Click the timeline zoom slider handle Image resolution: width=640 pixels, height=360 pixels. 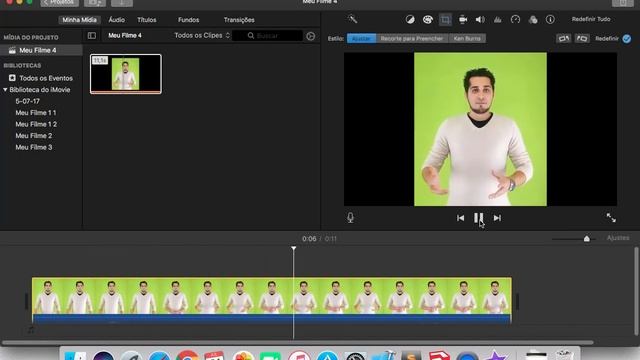(x=587, y=239)
